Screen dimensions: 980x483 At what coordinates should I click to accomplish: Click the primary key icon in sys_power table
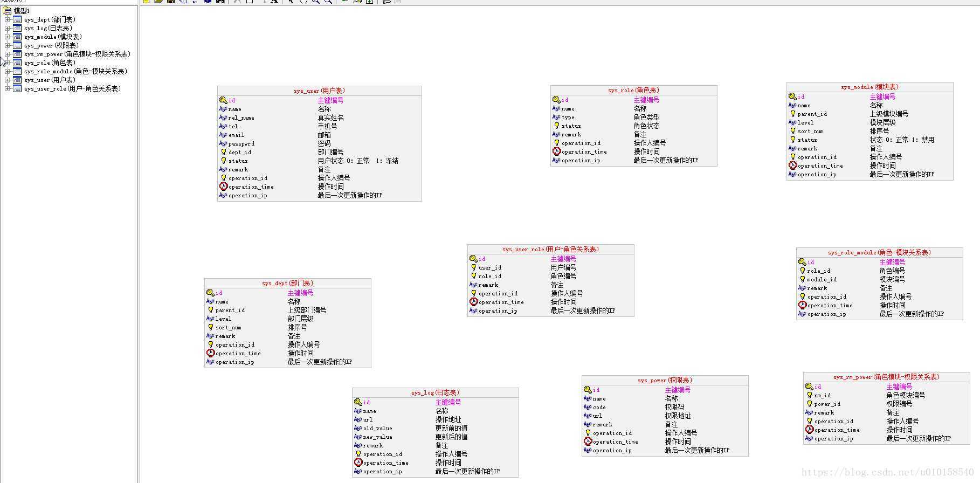point(588,390)
